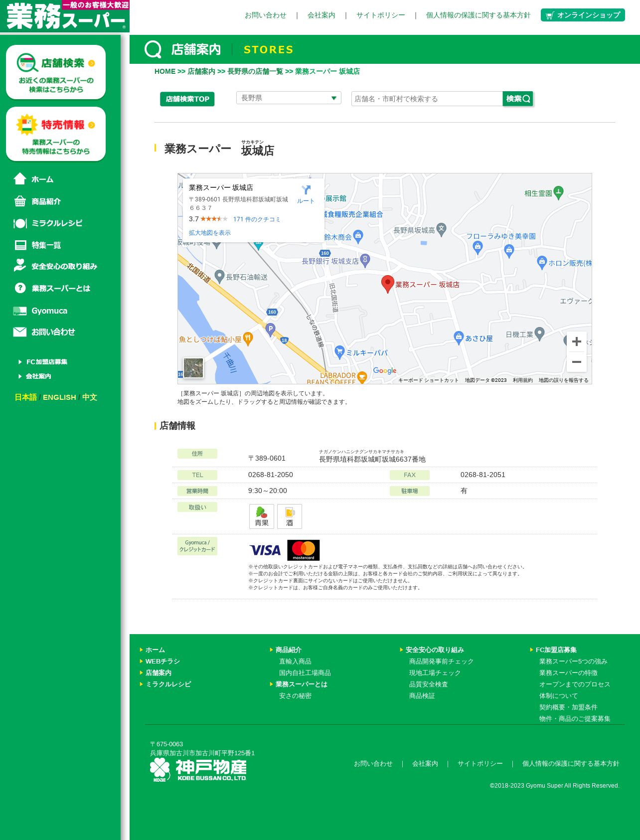640x840 pixels.
Task: Open 直輸入商品 in the footer
Action: coord(295,661)
